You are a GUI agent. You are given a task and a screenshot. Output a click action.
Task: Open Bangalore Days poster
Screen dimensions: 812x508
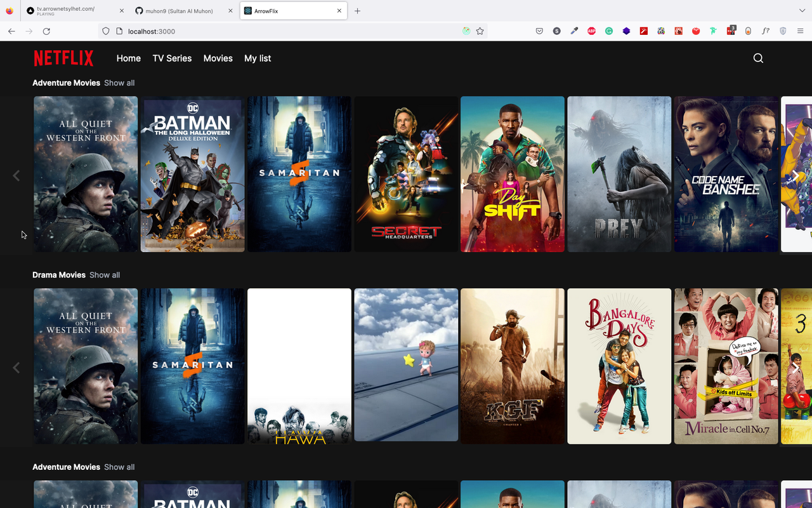click(x=619, y=366)
